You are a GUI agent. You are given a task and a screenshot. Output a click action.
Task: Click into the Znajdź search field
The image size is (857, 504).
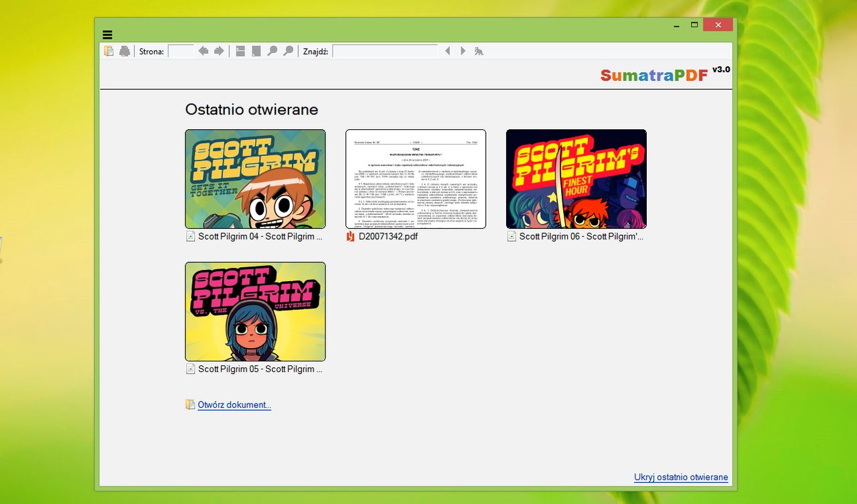click(385, 51)
